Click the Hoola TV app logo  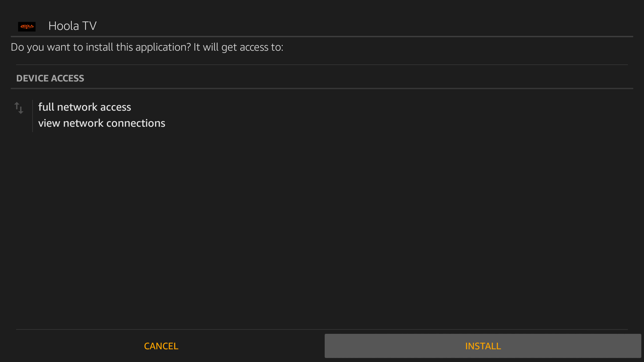[x=27, y=26]
